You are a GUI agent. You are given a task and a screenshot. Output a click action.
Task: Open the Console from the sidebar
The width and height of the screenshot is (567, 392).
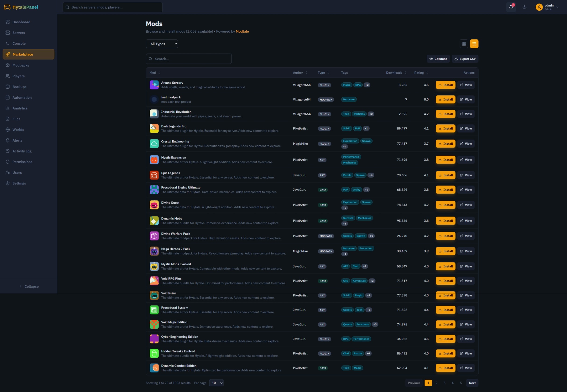click(x=19, y=43)
